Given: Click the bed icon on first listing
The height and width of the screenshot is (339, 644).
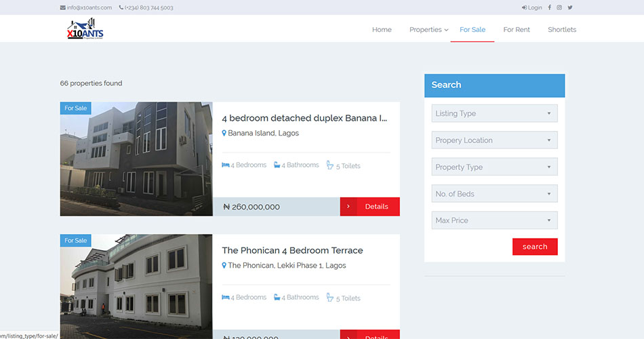Looking at the screenshot, I should click(226, 165).
